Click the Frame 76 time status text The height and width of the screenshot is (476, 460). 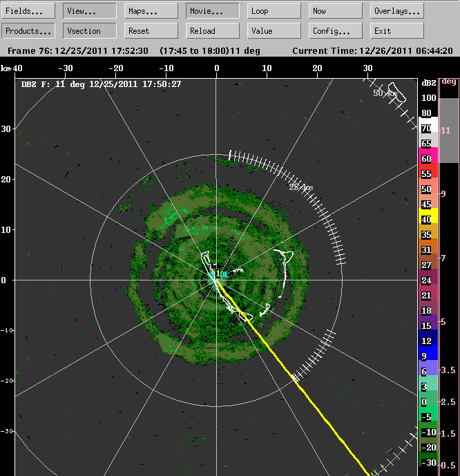[134, 50]
